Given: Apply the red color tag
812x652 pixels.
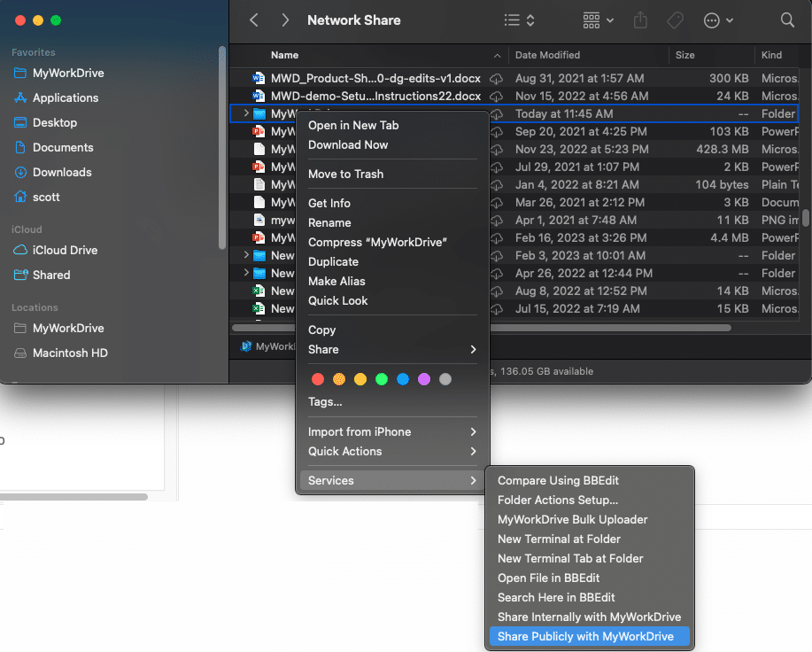Looking at the screenshot, I should (x=317, y=379).
